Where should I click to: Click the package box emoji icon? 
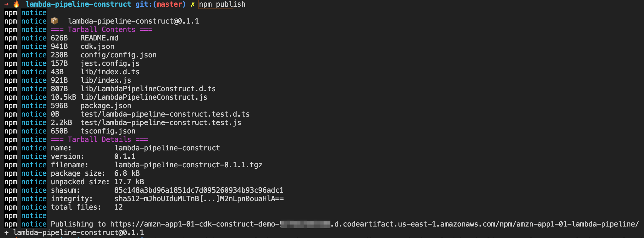tap(54, 21)
